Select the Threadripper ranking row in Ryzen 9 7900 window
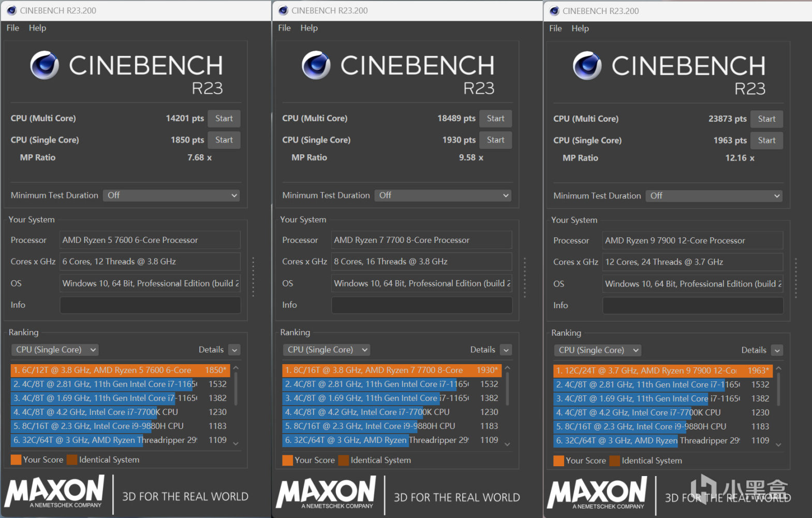The height and width of the screenshot is (518, 812). 663,440
